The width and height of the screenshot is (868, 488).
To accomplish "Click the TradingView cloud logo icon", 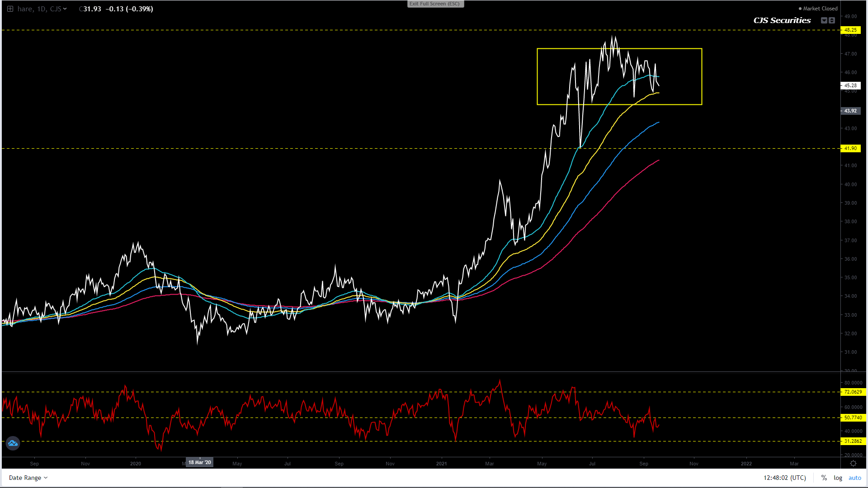I will pyautogui.click(x=13, y=443).
